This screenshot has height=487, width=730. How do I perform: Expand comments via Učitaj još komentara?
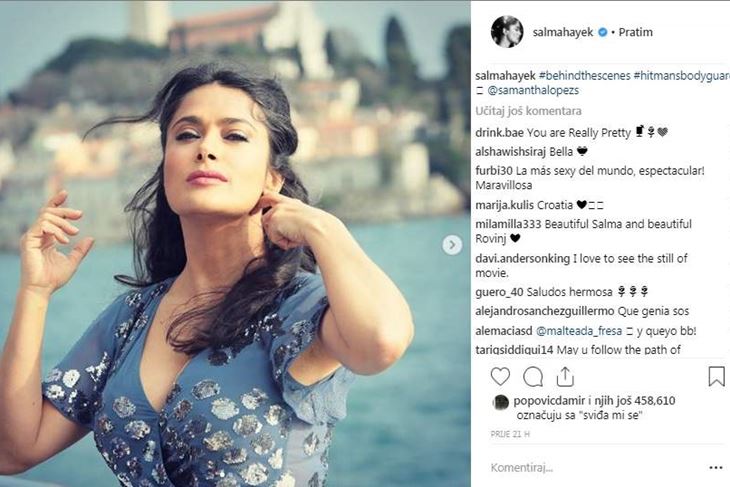528,111
